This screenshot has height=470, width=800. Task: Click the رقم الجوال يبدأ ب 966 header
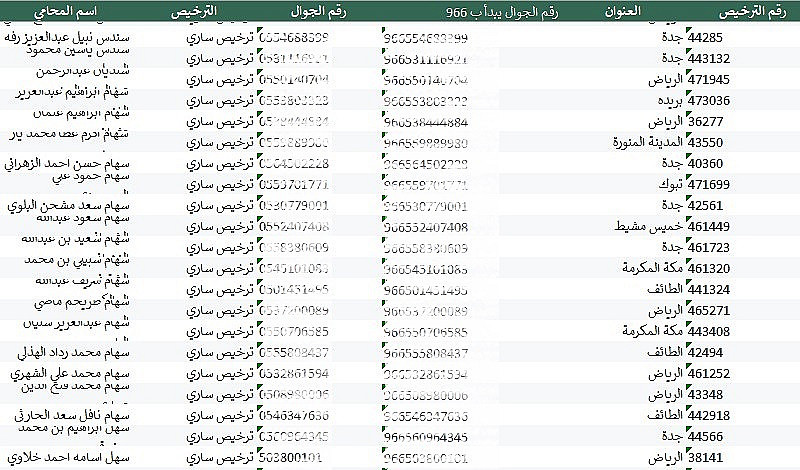coord(502,12)
